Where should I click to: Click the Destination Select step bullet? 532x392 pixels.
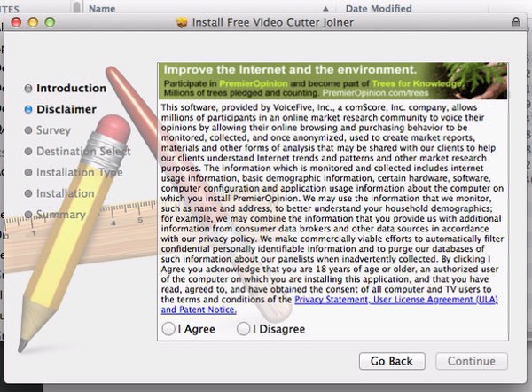click(28, 152)
